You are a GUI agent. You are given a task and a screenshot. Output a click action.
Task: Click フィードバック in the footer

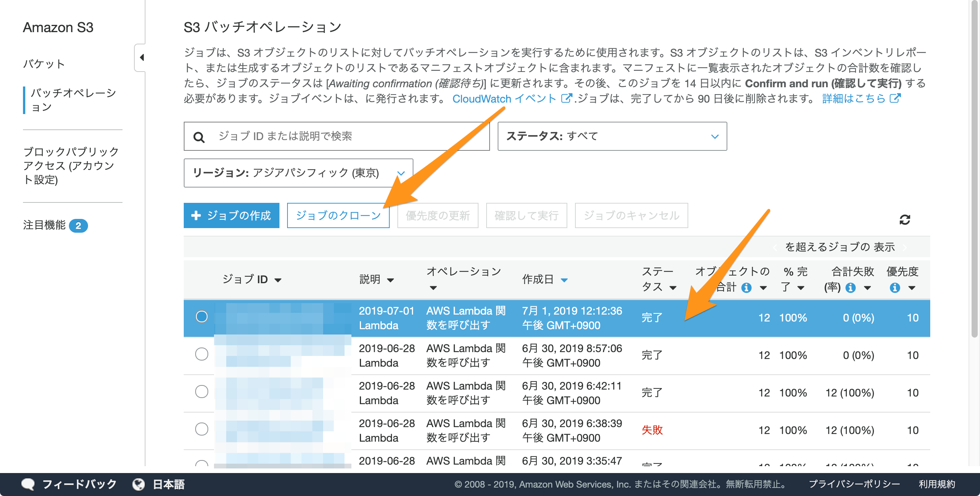pos(79,484)
